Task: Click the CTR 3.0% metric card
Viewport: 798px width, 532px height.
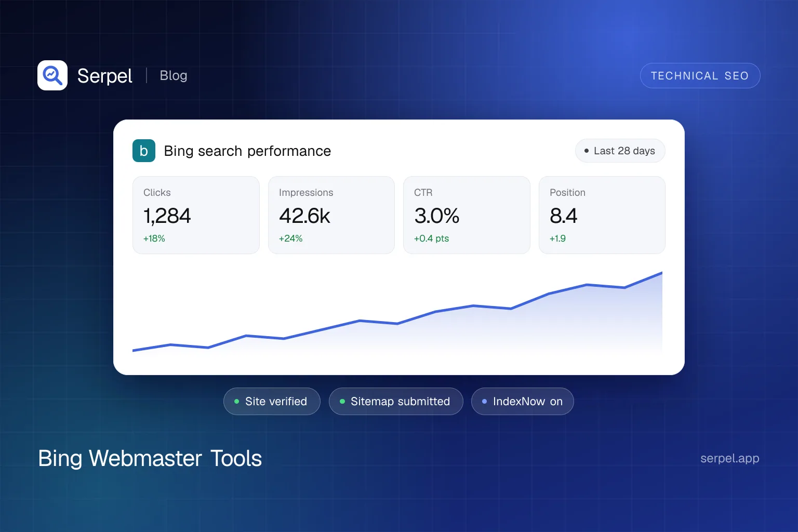Action: (467, 215)
